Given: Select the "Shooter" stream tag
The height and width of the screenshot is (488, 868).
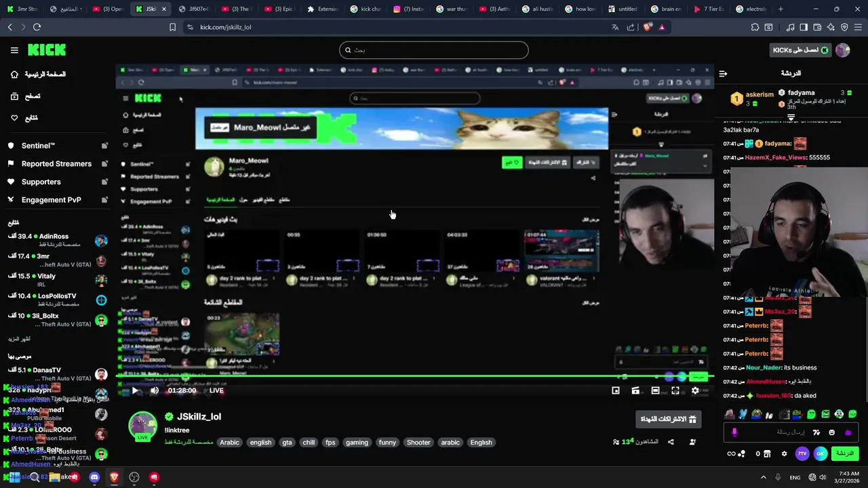Looking at the screenshot, I should [418, 443].
